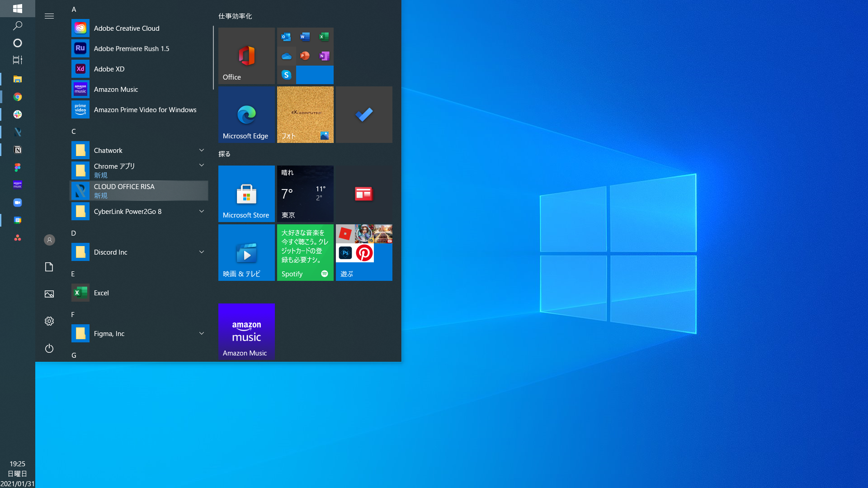Viewport: 868px width, 488px height.
Task: Launch Adobe Premiere Rush 1.5
Action: pyautogui.click(x=139, y=48)
